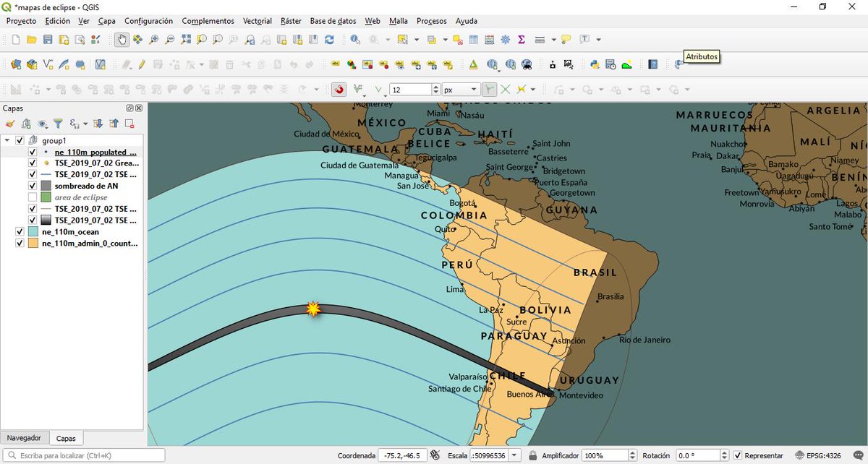Image resolution: width=868 pixels, height=464 pixels.
Task: Open the Ráster menu
Action: pyautogui.click(x=291, y=21)
